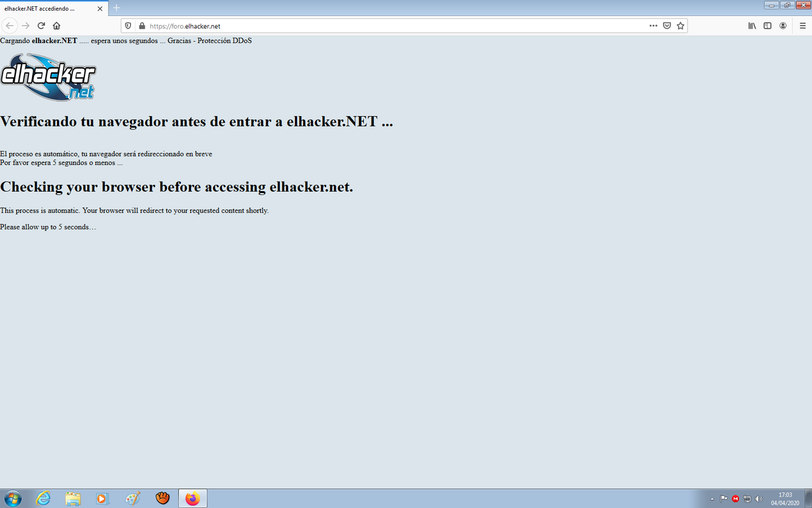Click the Firefox taskbar button
This screenshot has width=812, height=508.
tap(193, 498)
